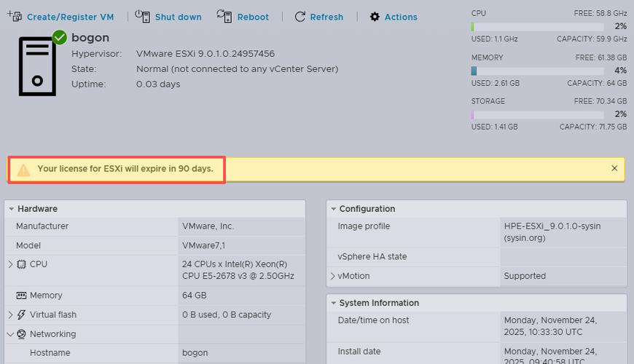Click the host server icon
634x364 pixels.
[38, 66]
